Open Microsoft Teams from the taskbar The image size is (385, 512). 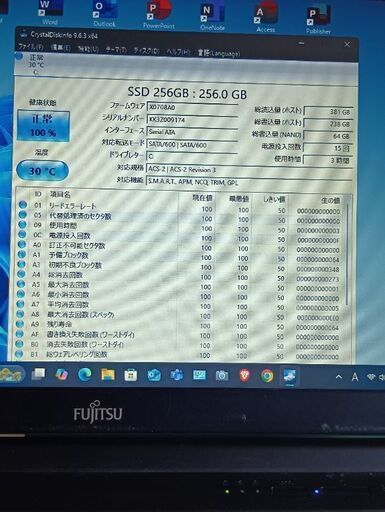pos(177,376)
